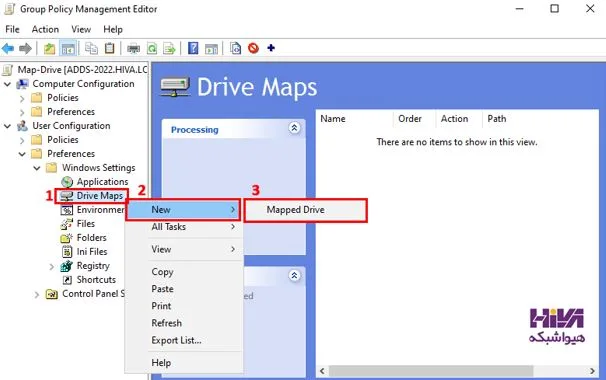Click the User Configuration node icon
Viewport: 606px width, 380px height.
(x=22, y=126)
